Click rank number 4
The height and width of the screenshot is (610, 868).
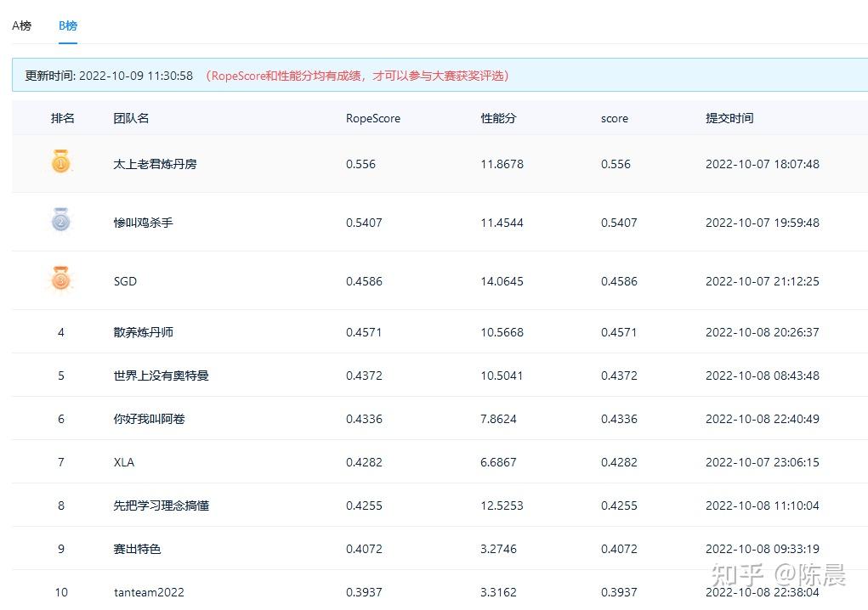(x=61, y=332)
